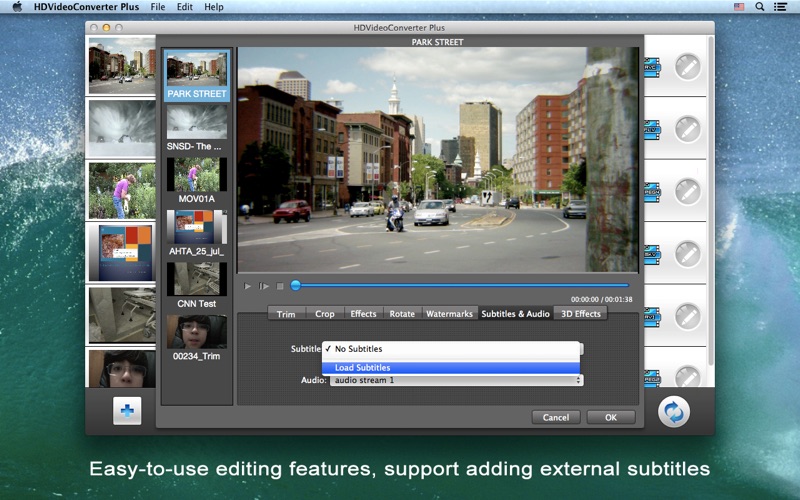Click garden man thumbnail in main file list
The image size is (800, 500).
click(122, 190)
